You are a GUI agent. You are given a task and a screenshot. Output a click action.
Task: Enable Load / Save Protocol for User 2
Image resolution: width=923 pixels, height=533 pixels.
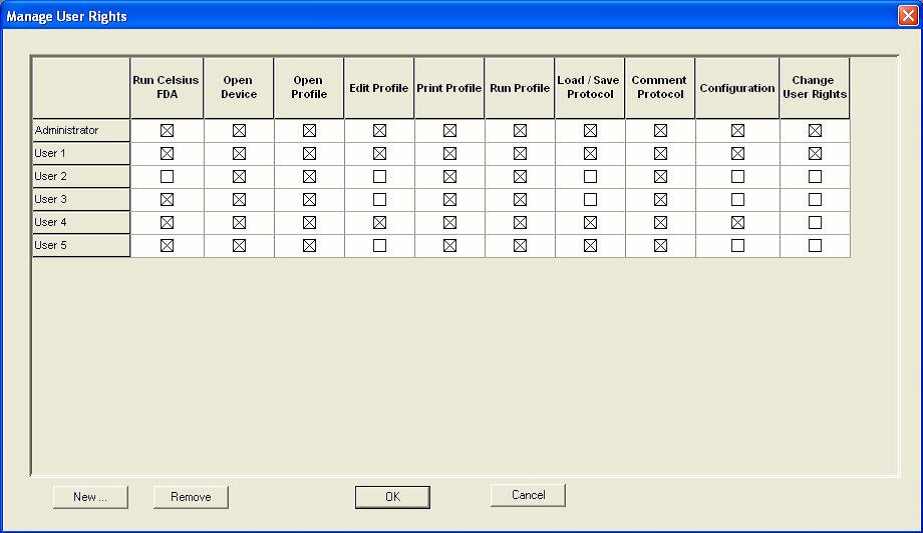point(590,176)
